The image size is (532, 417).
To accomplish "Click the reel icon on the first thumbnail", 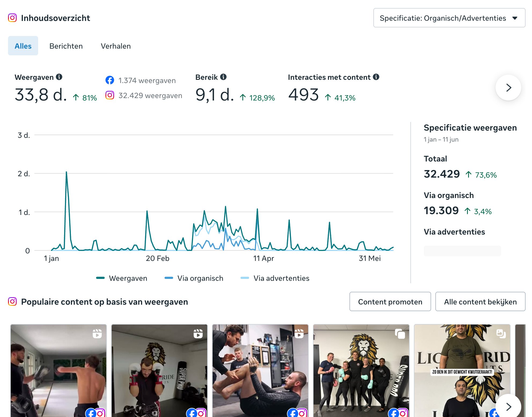I will tap(97, 333).
